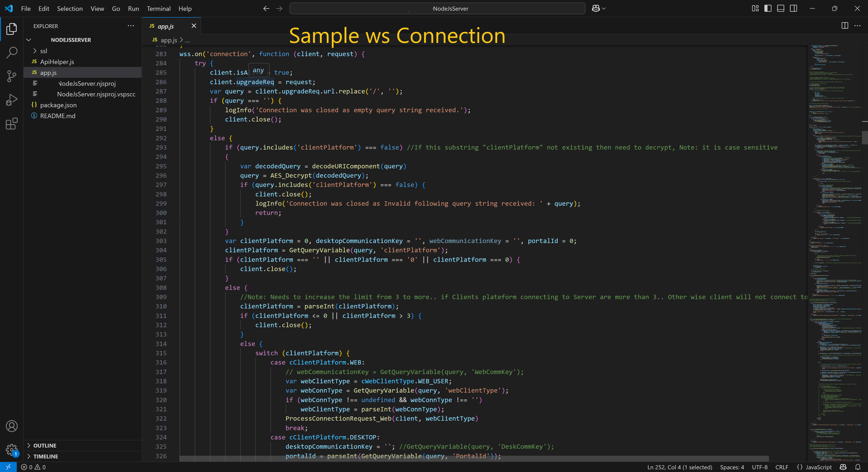The width and height of the screenshot is (868, 472).
Task: Click line number 315 in gutter
Action: point(161,353)
